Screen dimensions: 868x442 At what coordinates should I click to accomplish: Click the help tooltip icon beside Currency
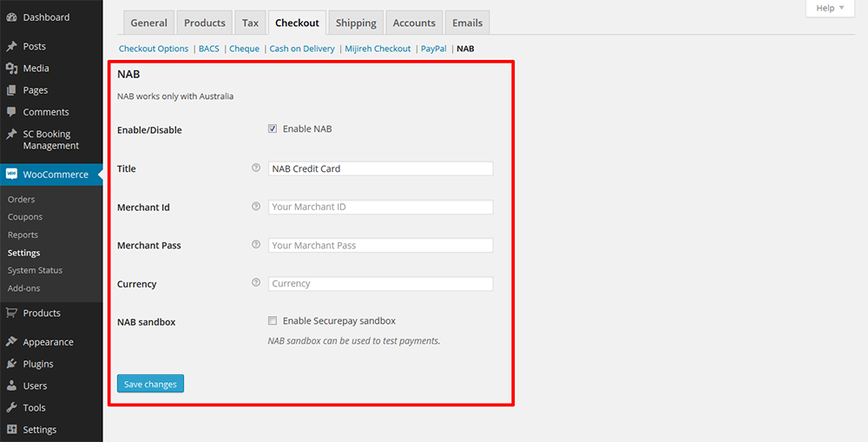pos(256,282)
